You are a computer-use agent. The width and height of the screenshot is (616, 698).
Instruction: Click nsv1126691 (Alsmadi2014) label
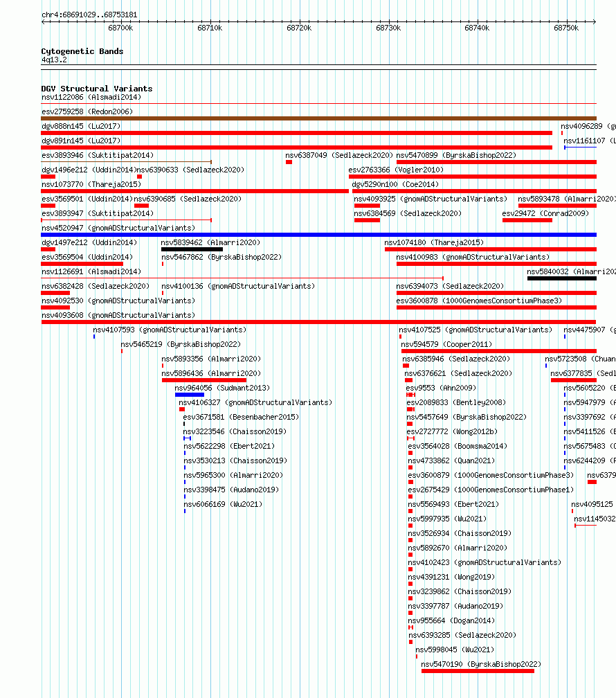tap(91, 271)
